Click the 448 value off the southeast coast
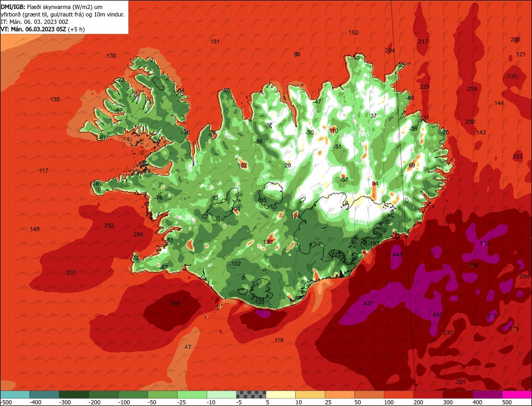The width and height of the screenshot is (532, 406). (x=397, y=255)
